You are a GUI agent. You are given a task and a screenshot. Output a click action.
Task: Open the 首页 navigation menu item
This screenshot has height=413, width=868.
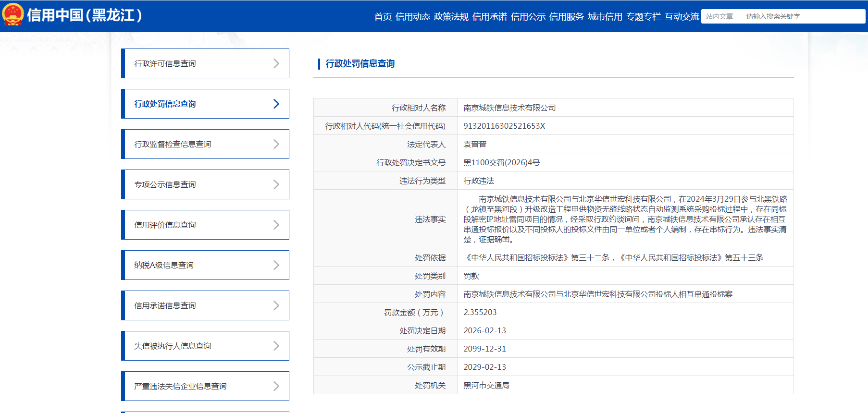click(383, 17)
